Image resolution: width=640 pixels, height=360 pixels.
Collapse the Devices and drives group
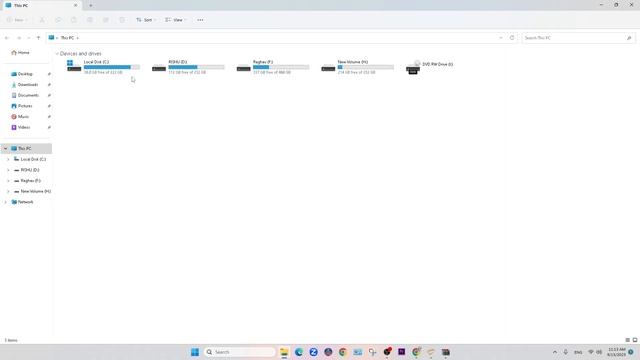coord(57,53)
